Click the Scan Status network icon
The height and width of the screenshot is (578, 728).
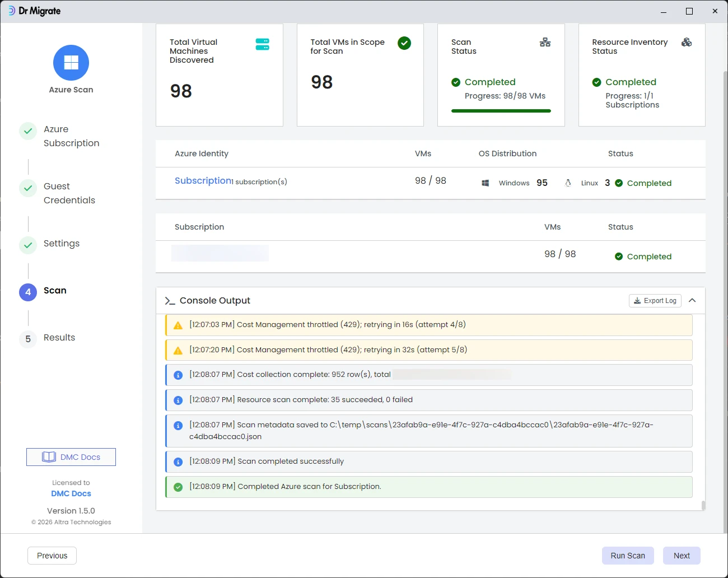click(545, 43)
